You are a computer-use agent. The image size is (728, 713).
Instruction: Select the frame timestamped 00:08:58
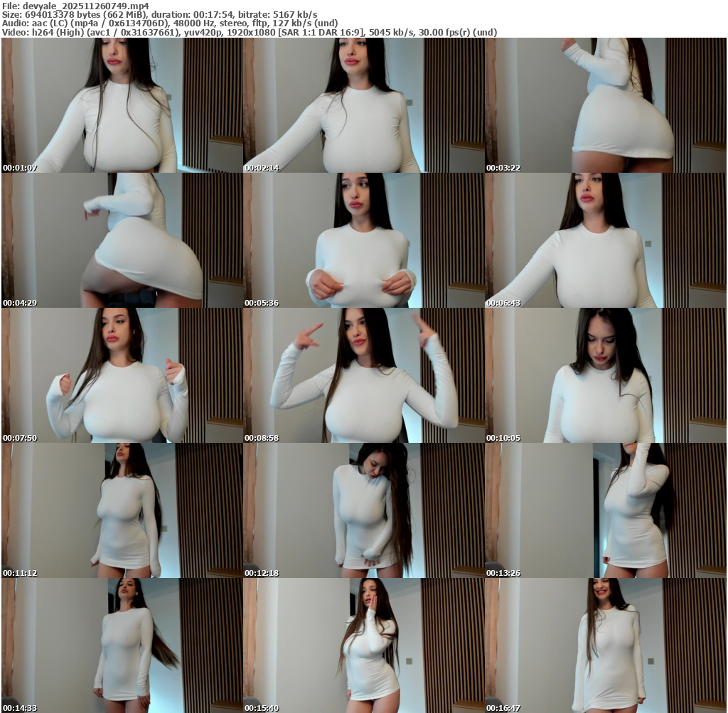coord(364,375)
